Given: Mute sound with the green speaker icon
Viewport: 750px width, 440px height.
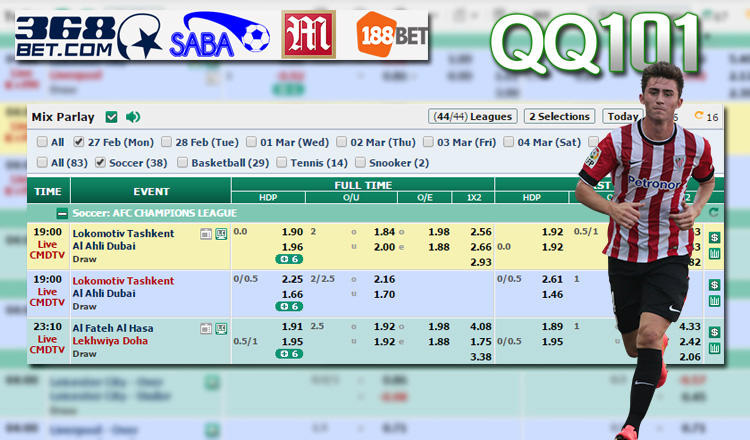Looking at the screenshot, I should pos(133,117).
